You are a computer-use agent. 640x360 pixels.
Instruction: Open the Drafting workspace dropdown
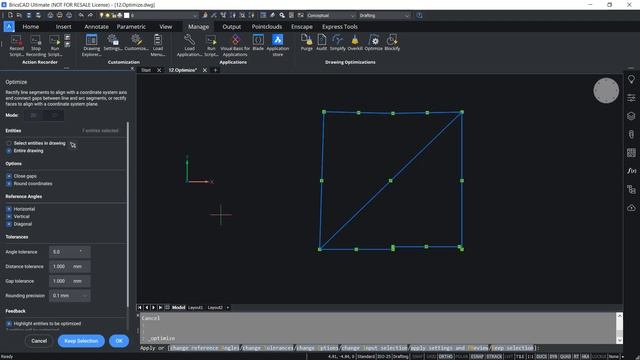click(384, 16)
